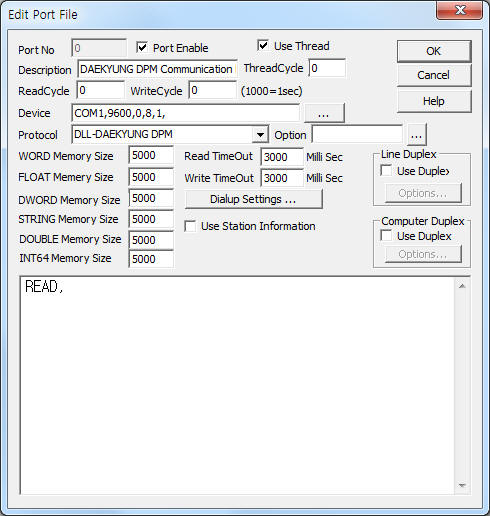Toggle the Port Enable checkbox

coord(142,47)
